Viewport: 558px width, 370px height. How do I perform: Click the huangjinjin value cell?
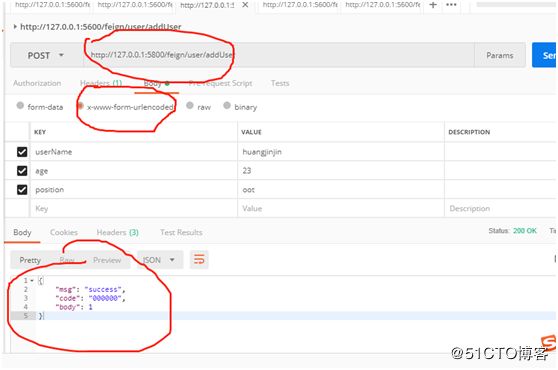point(341,152)
